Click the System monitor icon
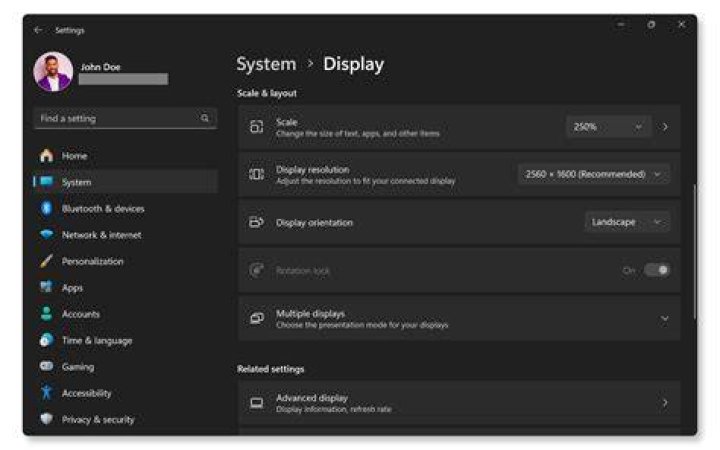 (46, 182)
